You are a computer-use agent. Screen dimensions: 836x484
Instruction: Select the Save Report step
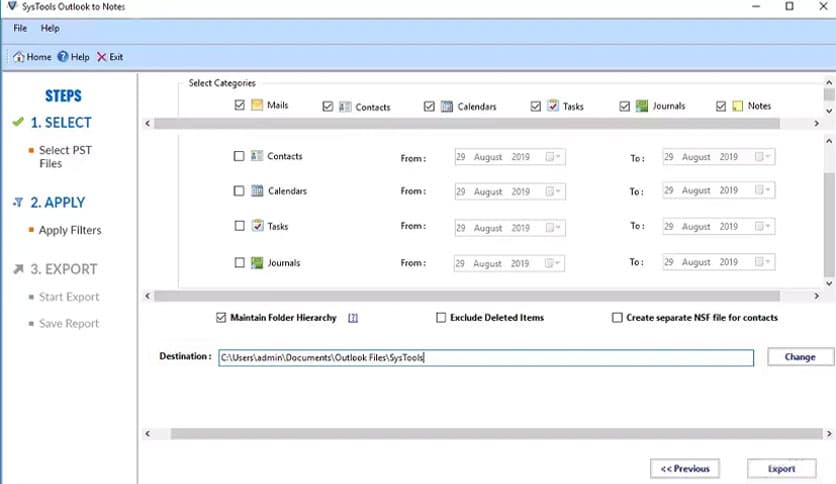(69, 324)
